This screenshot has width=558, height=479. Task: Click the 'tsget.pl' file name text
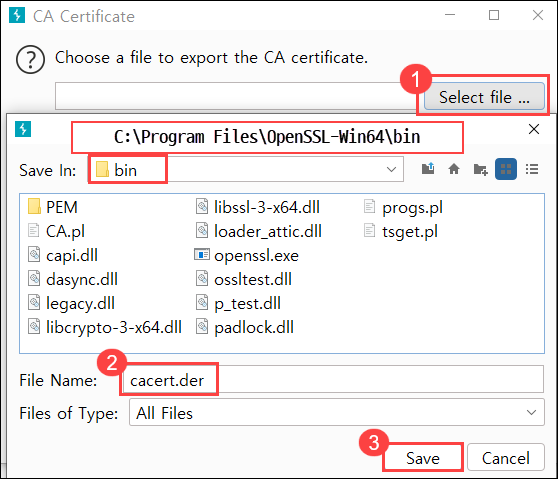click(x=410, y=232)
